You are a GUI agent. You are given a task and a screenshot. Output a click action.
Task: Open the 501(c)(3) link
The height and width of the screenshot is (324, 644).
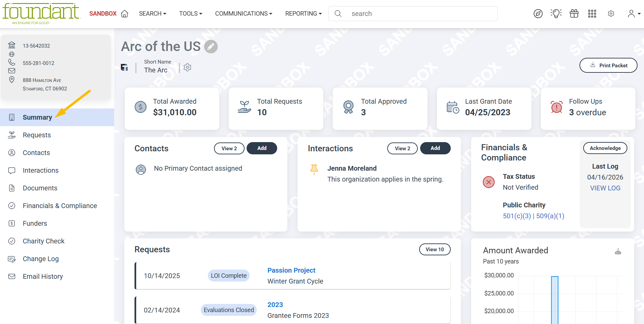(x=517, y=216)
